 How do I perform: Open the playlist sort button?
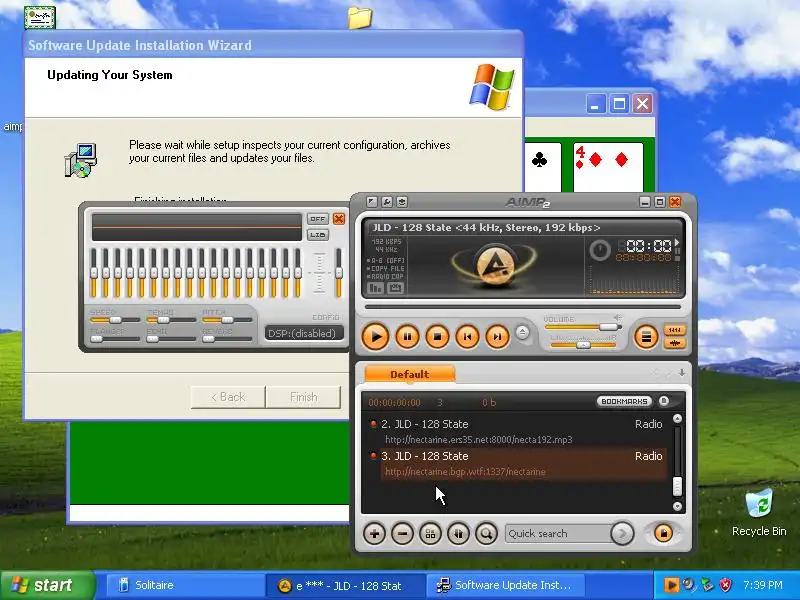(x=458, y=534)
